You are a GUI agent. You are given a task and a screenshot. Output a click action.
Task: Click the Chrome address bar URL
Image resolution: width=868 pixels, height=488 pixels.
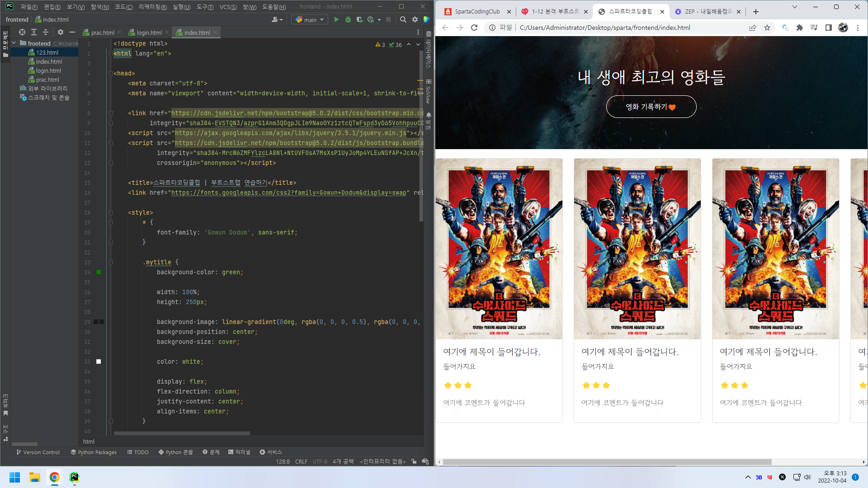coord(604,28)
